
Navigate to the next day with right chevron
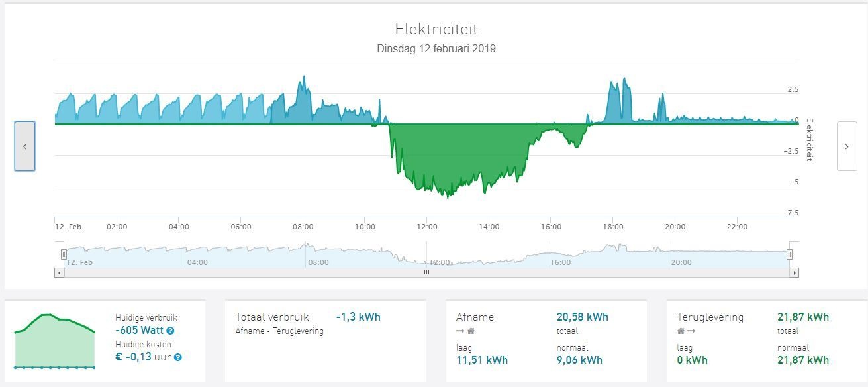point(846,145)
